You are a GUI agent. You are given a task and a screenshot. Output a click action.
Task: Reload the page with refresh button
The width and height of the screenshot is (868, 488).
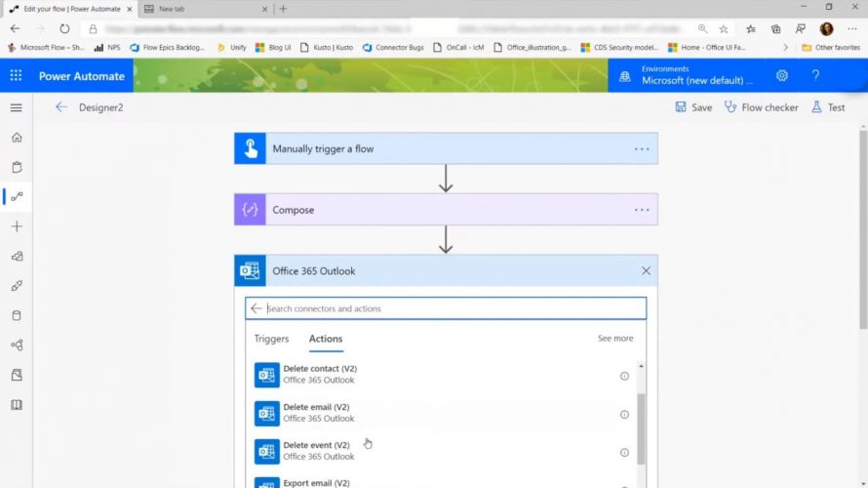(x=64, y=29)
